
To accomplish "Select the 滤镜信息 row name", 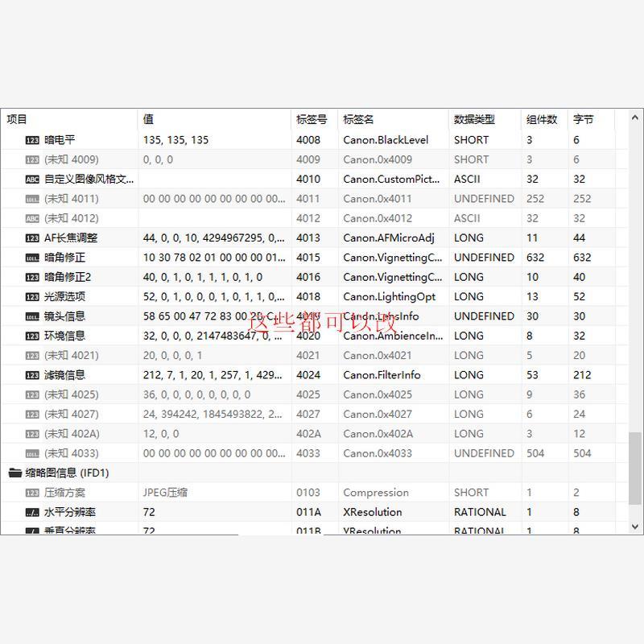I will point(64,375).
